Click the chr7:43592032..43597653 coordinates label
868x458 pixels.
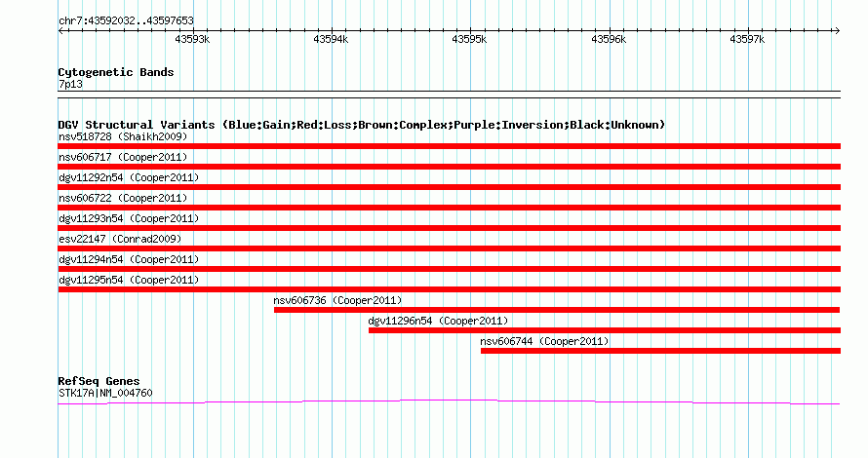pyautogui.click(x=126, y=20)
